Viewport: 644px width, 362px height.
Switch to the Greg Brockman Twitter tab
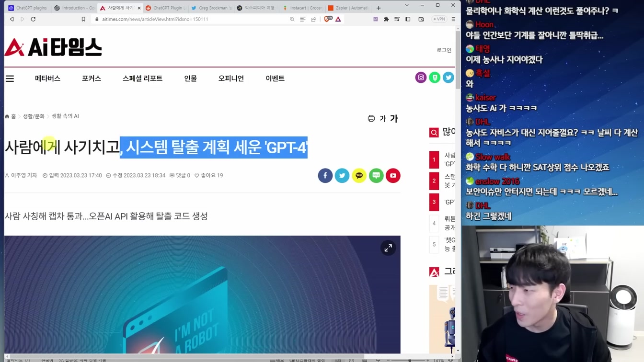(211, 8)
